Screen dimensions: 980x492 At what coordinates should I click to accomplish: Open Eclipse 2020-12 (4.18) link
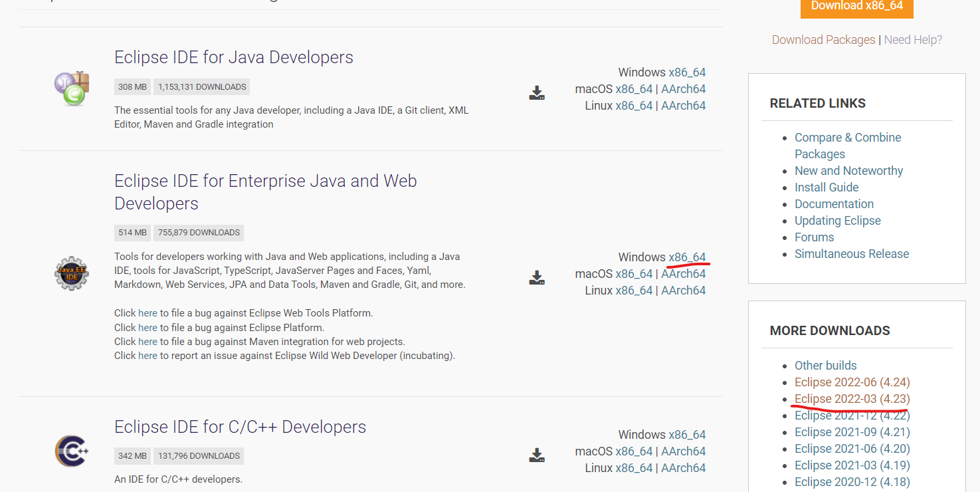[x=852, y=482]
